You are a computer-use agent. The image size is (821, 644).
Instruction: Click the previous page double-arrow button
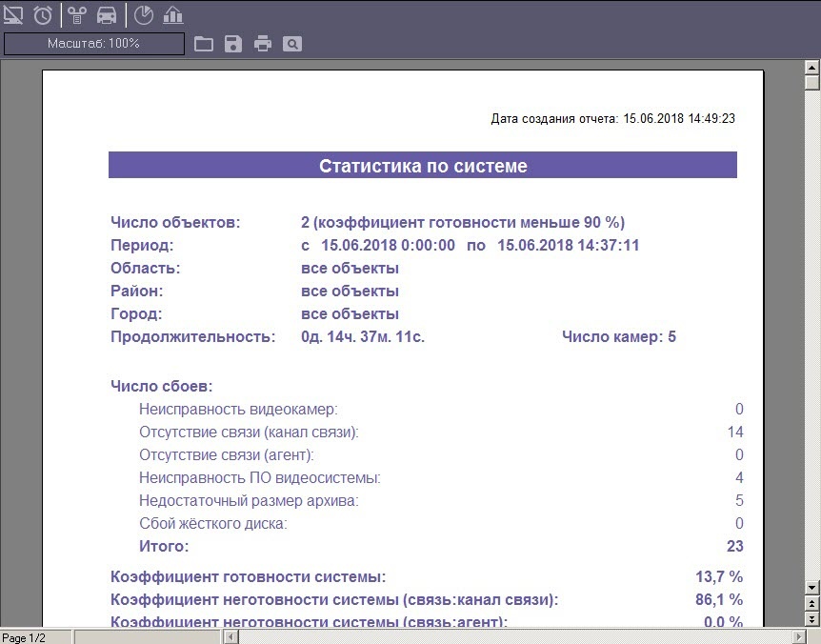[812, 604]
